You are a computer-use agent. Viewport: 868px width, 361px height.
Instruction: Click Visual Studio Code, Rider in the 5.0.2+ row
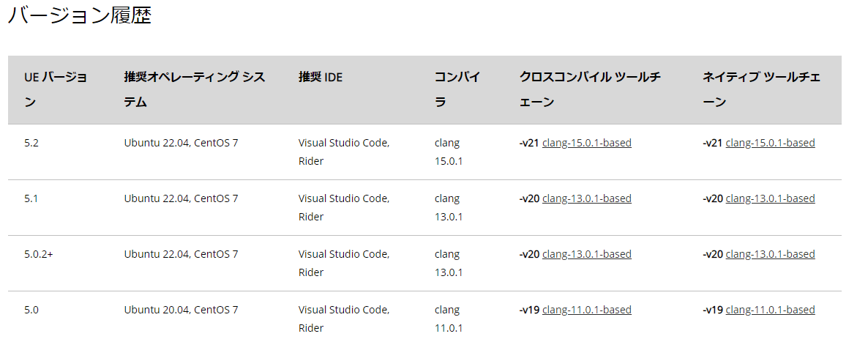click(x=344, y=263)
